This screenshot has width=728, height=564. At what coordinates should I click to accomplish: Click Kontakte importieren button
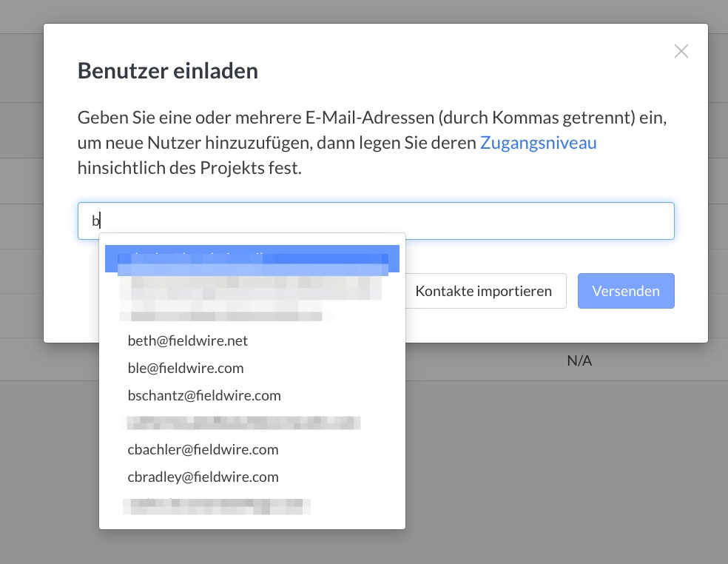[x=483, y=291]
